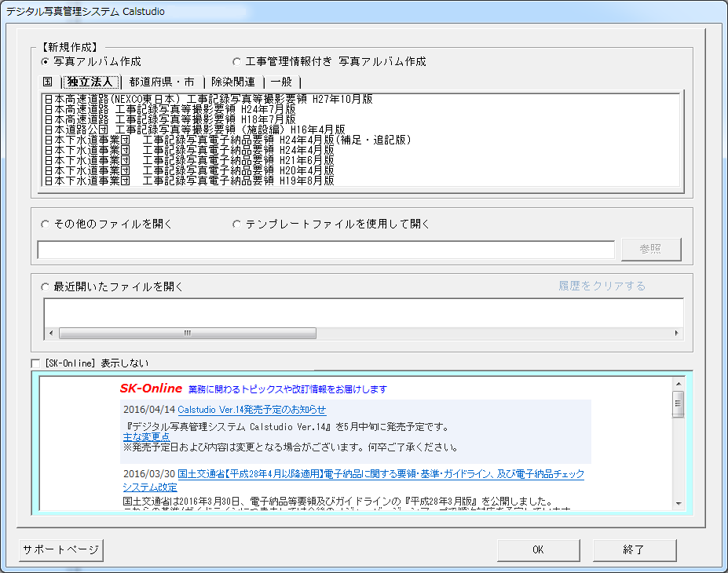This screenshot has width=728, height=573.
Task: Click SK-Online panel scroll down arrow
Action: 679,503
